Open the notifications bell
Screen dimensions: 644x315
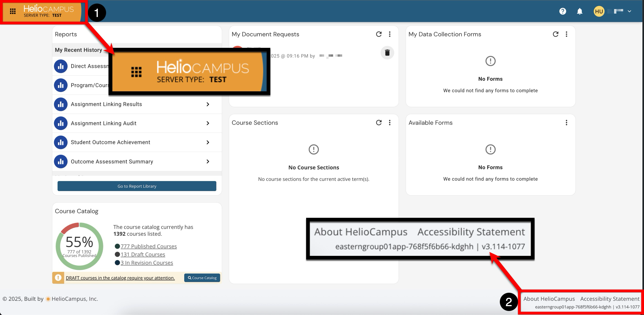[x=579, y=11]
